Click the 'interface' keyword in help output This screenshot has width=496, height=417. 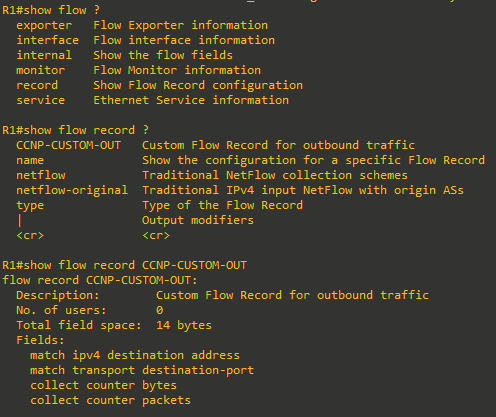pos(48,40)
